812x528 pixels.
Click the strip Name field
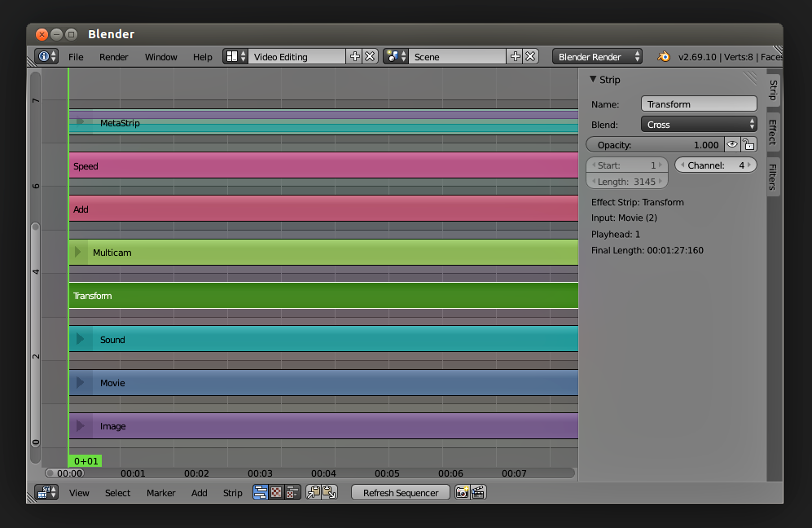coord(699,103)
